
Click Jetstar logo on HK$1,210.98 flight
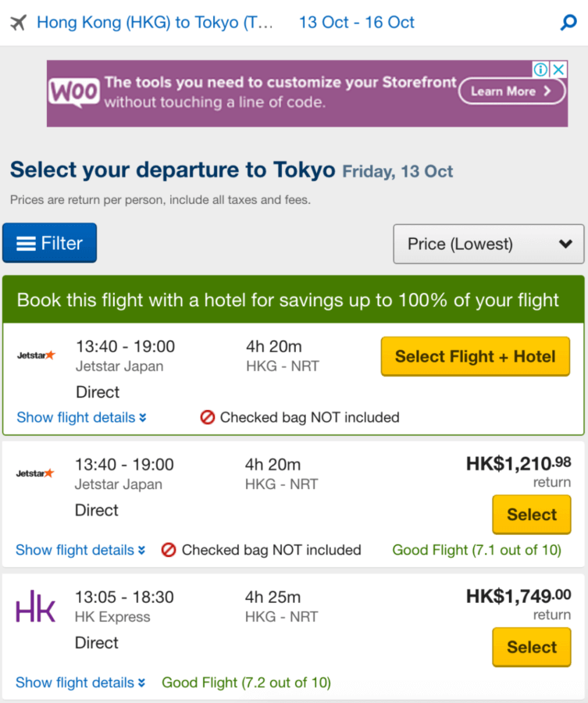point(35,473)
